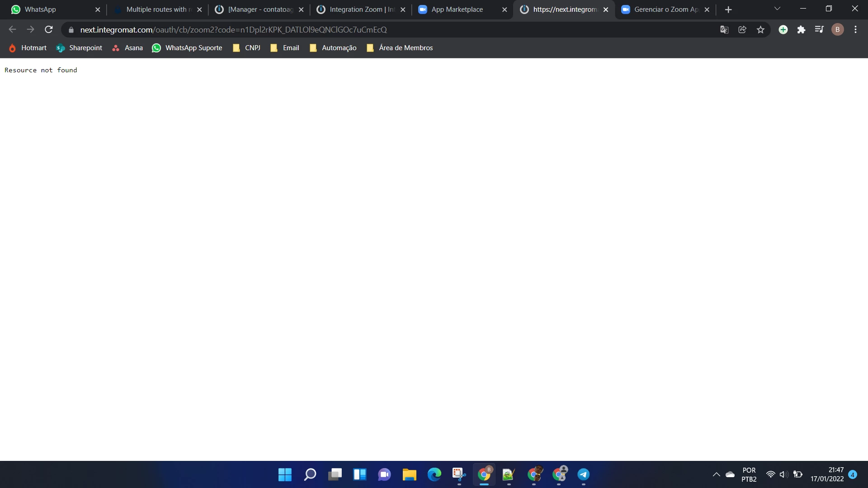The image size is (868, 488).
Task: Click the Google Translate icon
Action: [x=724, y=30]
